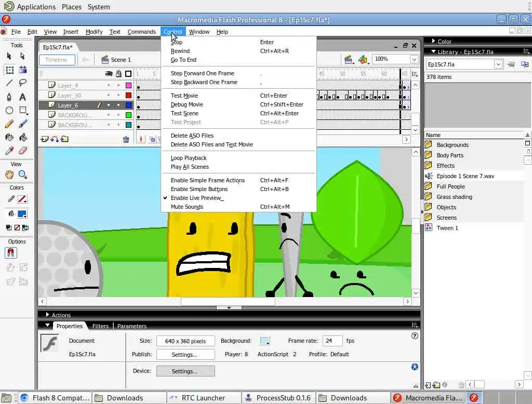
Task: Select the Zoom magnifier tool
Action: (x=22, y=174)
